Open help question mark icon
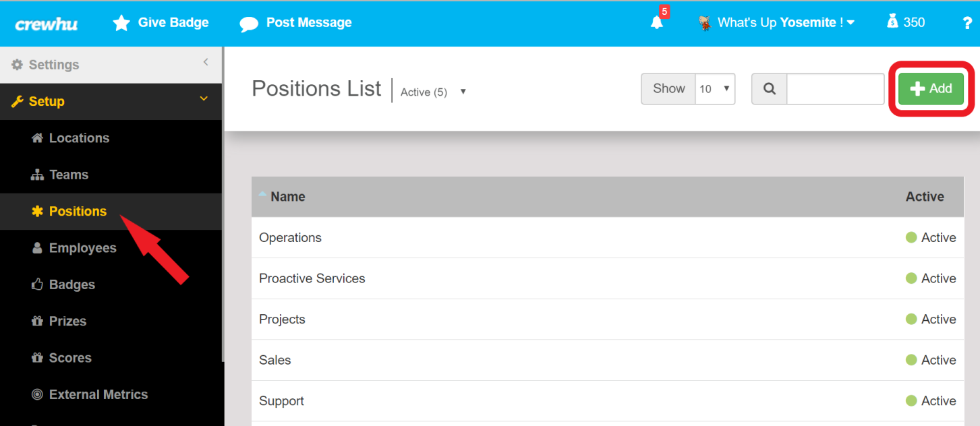Image resolution: width=980 pixels, height=426 pixels. [x=967, y=23]
